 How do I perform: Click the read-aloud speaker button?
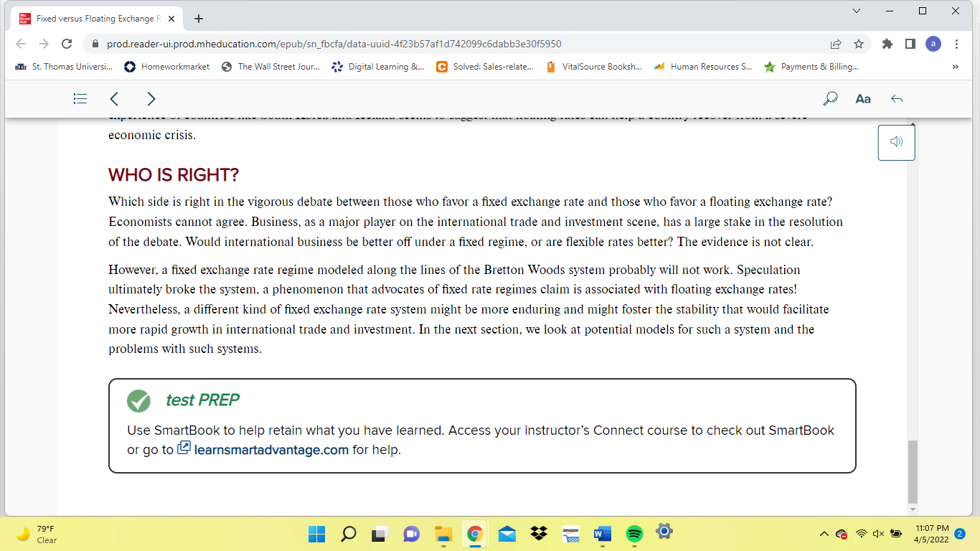click(x=896, y=142)
